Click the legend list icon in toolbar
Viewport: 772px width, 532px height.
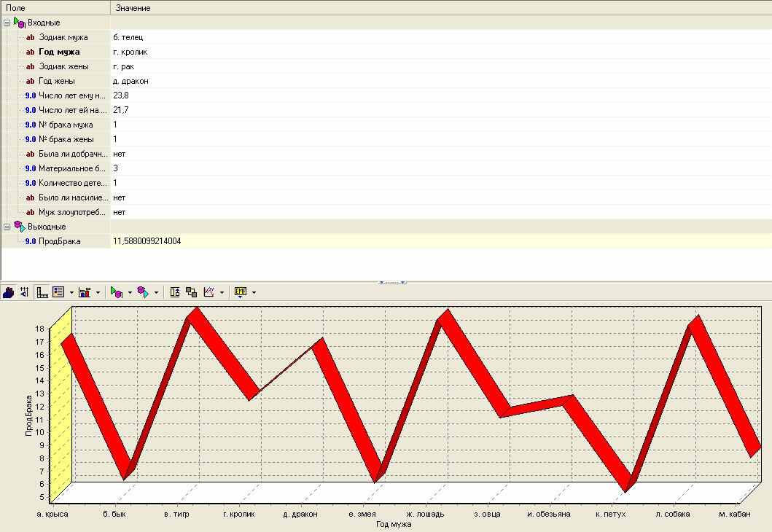tap(58, 292)
